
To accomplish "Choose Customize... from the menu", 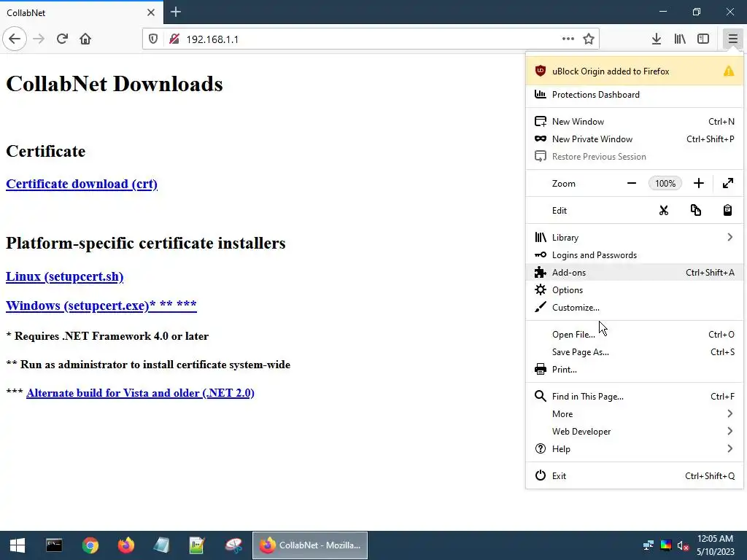I will click(x=634, y=308).
